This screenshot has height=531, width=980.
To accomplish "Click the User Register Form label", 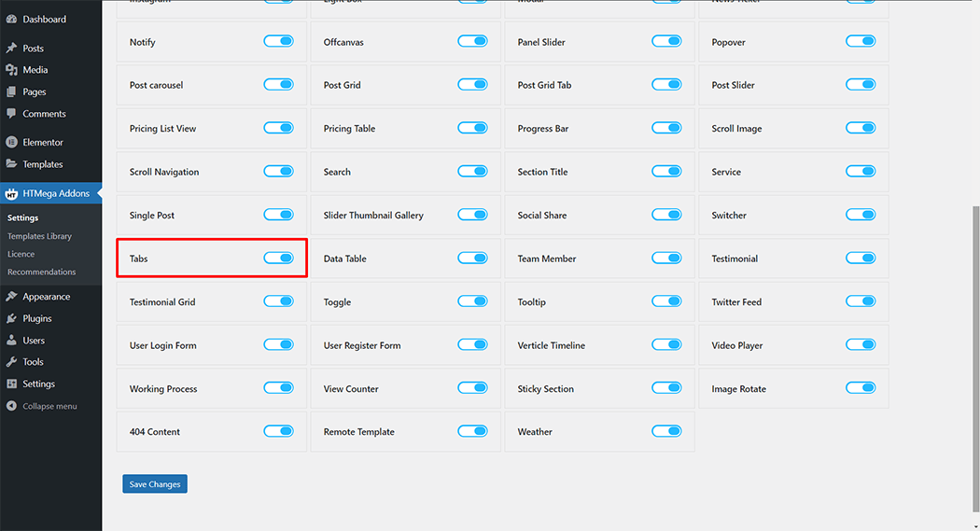I will [362, 345].
